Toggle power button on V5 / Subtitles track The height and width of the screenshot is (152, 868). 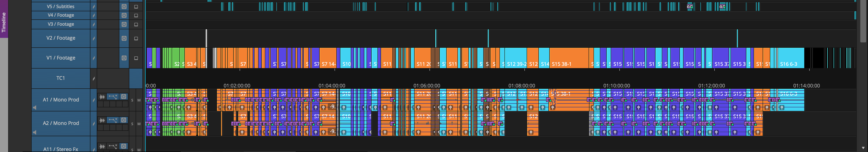point(124,6)
